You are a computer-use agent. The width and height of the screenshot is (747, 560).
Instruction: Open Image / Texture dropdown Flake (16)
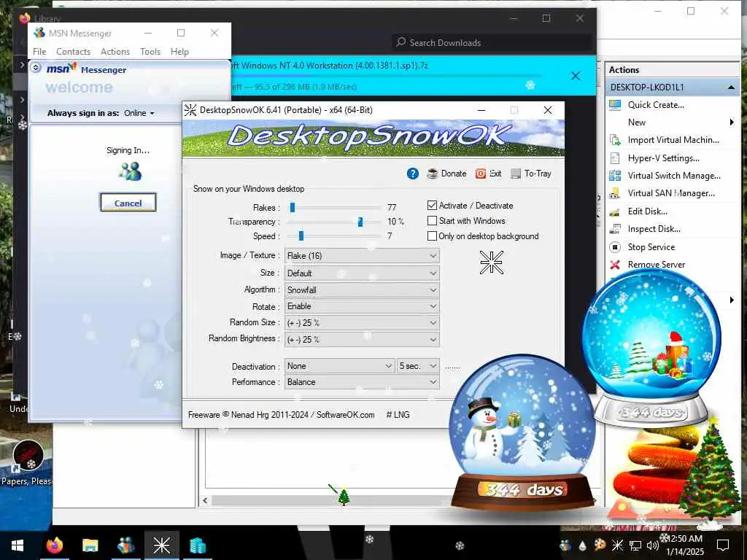362,256
